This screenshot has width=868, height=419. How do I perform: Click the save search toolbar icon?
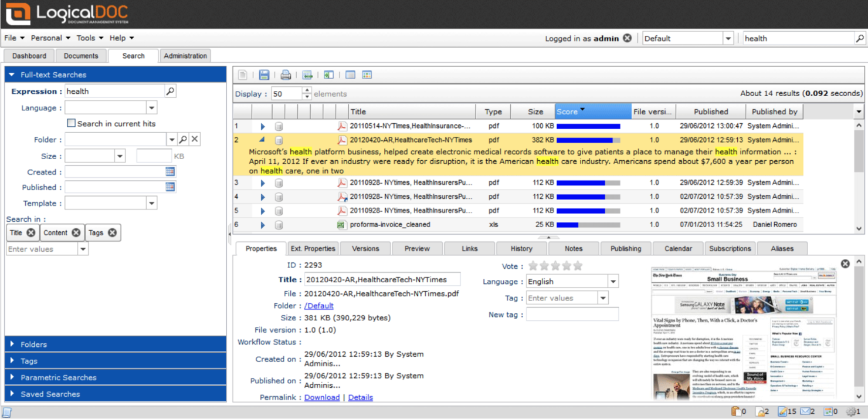click(x=264, y=75)
